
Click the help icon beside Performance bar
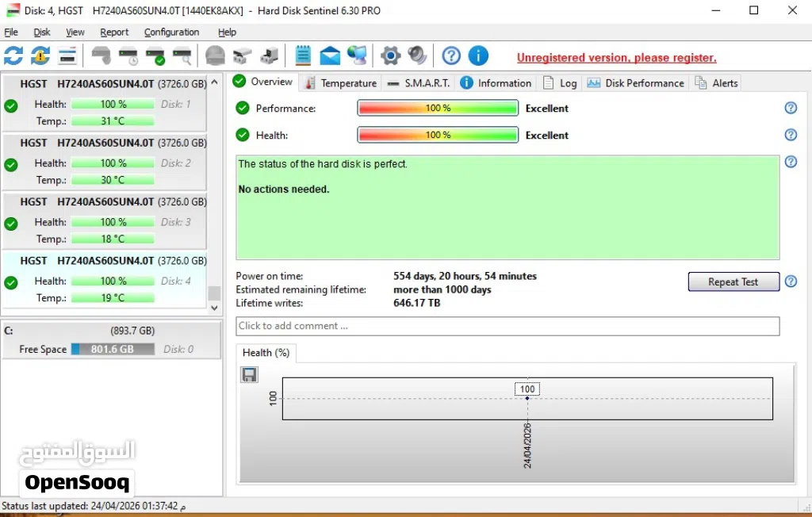(x=791, y=108)
